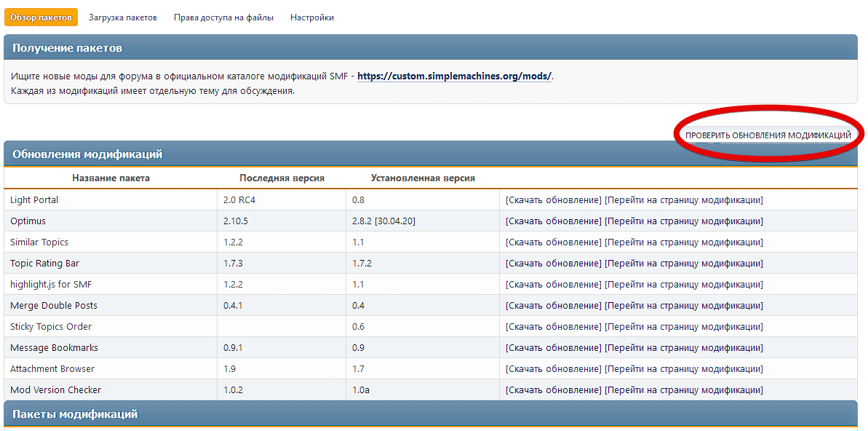Download the Topic Rating Bar update

coord(554,264)
